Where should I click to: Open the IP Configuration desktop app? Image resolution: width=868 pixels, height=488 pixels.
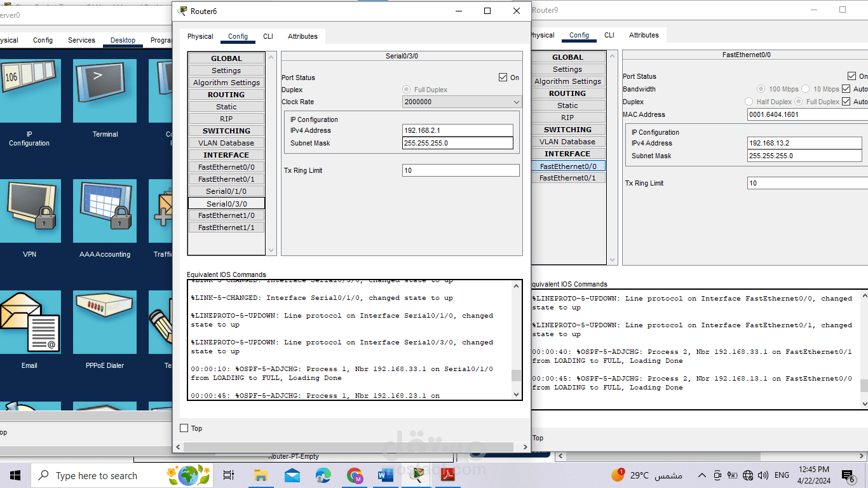[29, 91]
